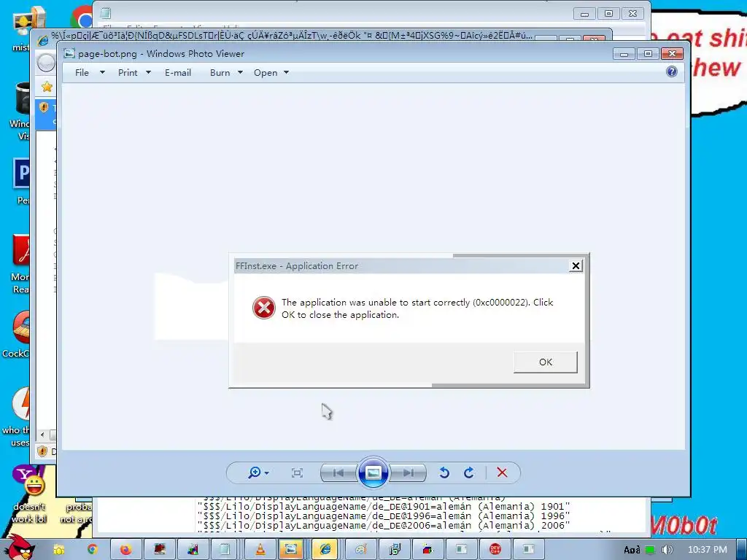Click the Angry Birds Start button
This screenshot has width=747, height=560.
click(19, 548)
